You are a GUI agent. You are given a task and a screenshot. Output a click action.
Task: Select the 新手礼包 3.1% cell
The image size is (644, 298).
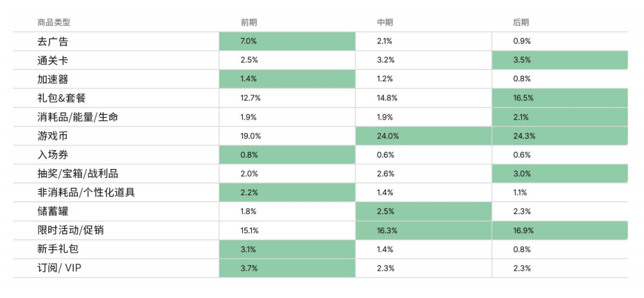pyautogui.click(x=287, y=249)
